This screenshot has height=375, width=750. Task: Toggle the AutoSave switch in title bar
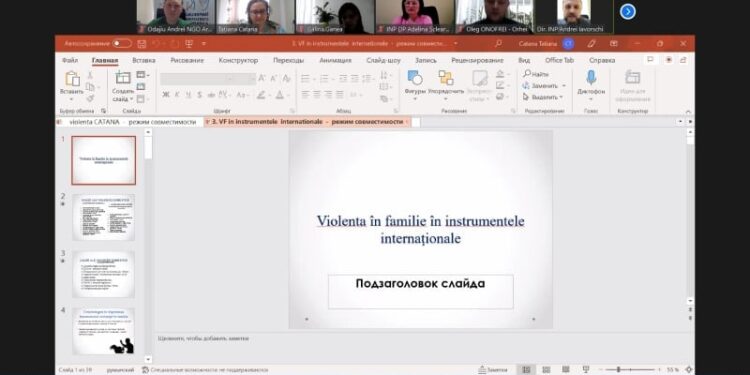pos(122,44)
